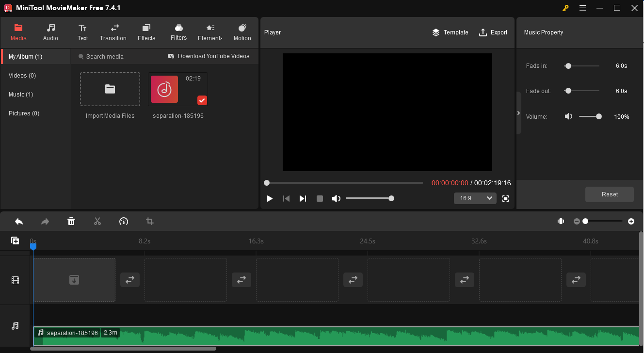Switch to the Filters tab
The image size is (644, 353).
tap(178, 32)
